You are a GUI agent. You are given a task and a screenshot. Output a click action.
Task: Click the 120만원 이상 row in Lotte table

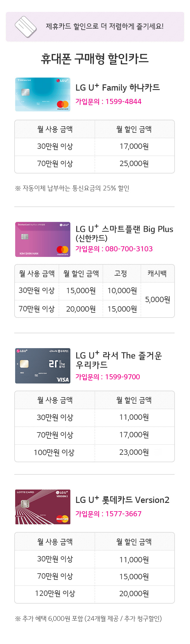pyautogui.click(x=94, y=594)
